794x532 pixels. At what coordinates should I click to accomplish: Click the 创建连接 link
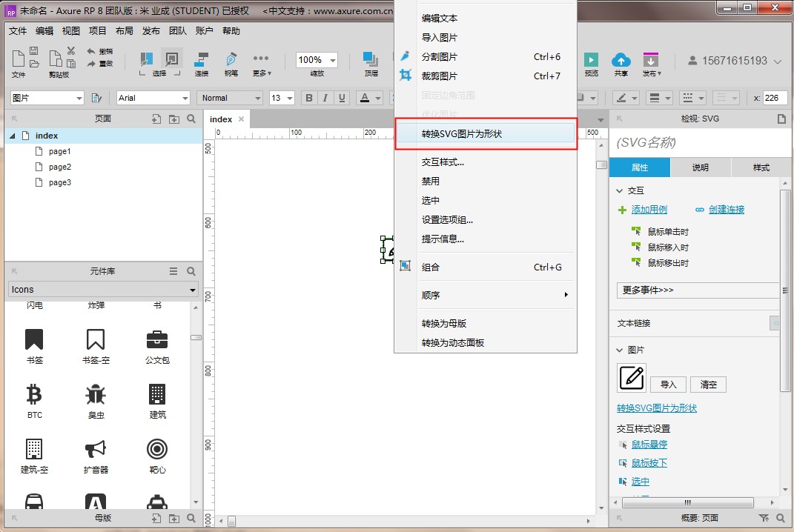(726, 210)
